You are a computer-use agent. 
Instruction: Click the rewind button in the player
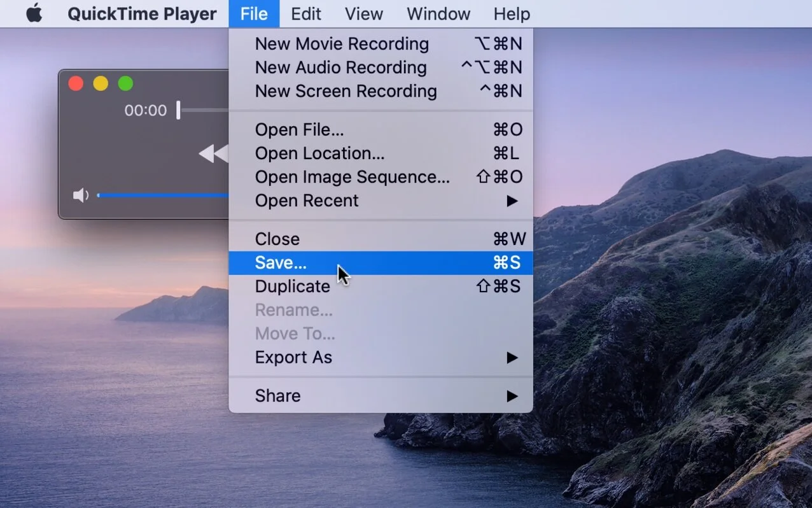(213, 153)
